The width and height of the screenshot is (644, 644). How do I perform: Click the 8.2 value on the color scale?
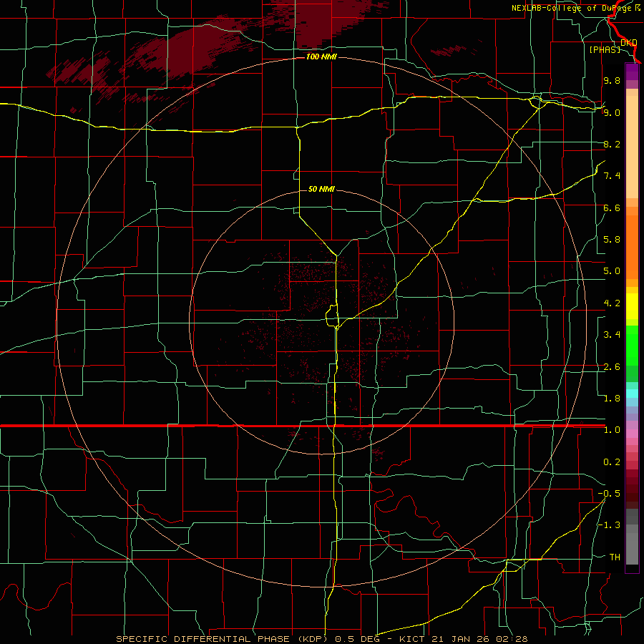click(x=612, y=144)
